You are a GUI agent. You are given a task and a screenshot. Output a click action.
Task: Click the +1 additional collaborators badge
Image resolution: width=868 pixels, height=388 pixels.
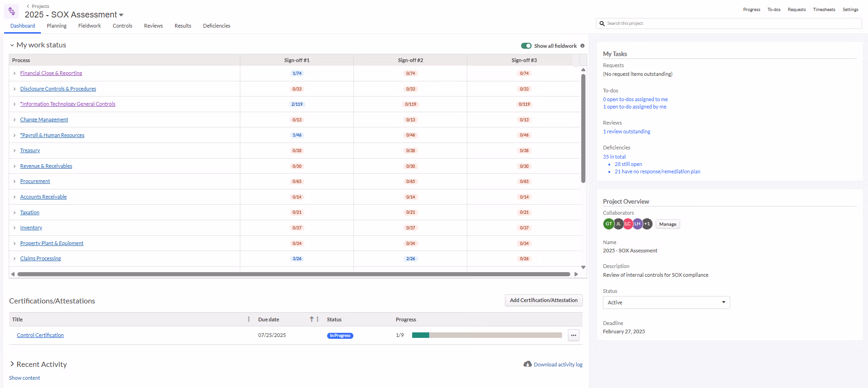click(x=647, y=224)
